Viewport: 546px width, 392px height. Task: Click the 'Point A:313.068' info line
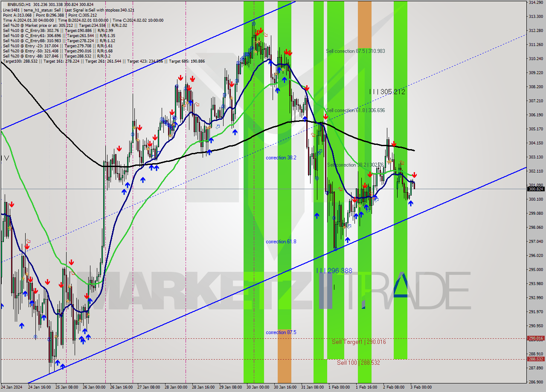(50, 15)
